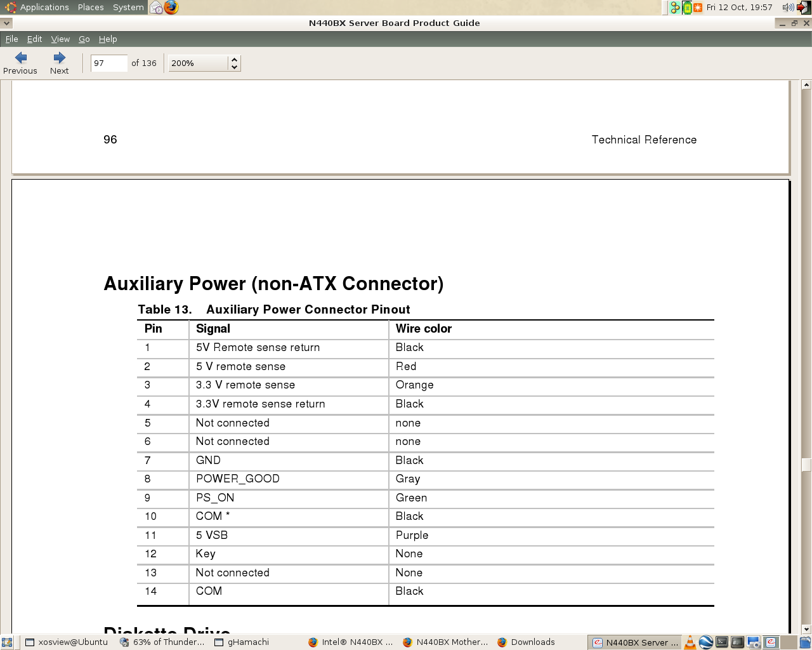Screen dimensions: 812x650
Task: Click the page number '96' in the footer
Action: pyautogui.click(x=110, y=140)
